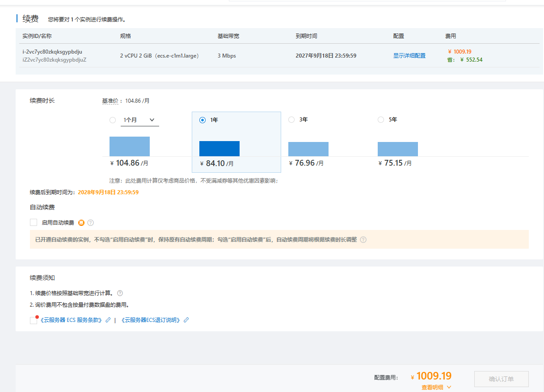
Task: Click the ¥84.10 /月 price
Action: click(217, 163)
